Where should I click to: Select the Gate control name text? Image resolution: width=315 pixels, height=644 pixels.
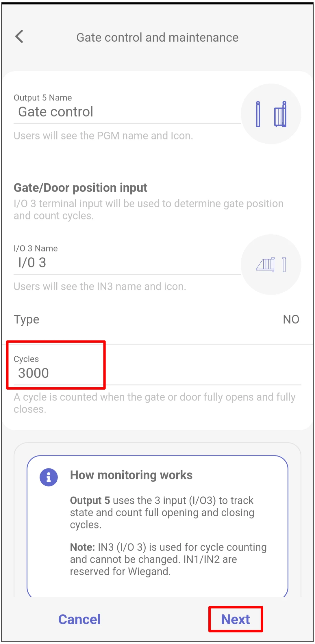point(55,112)
